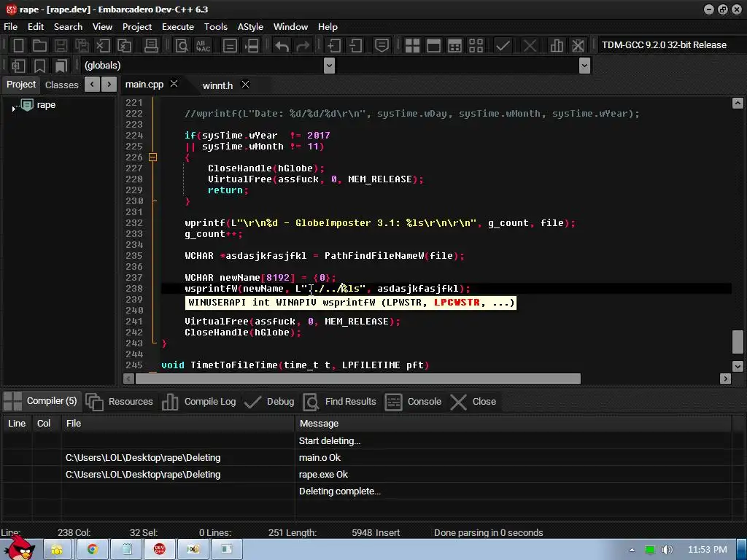Screen dimensions: 747x560
Task: Open the Compile Log tab
Action: (199, 402)
